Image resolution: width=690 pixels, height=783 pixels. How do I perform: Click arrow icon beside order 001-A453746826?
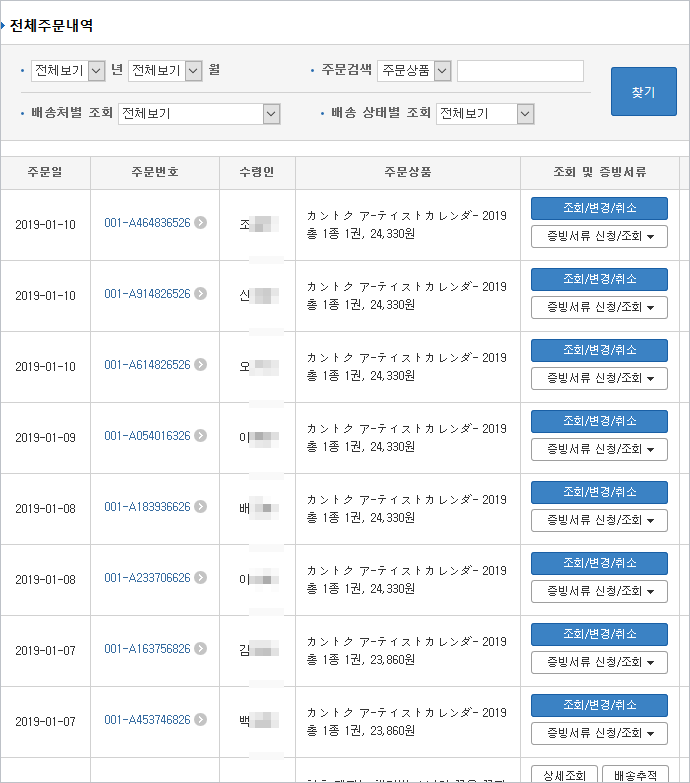201,720
